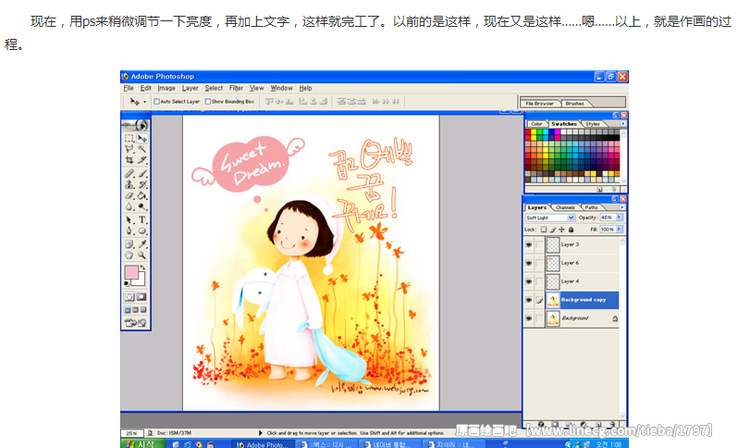750x448 pixels.
Task: Enable Show Bounding Box checkbox
Action: tap(208, 101)
